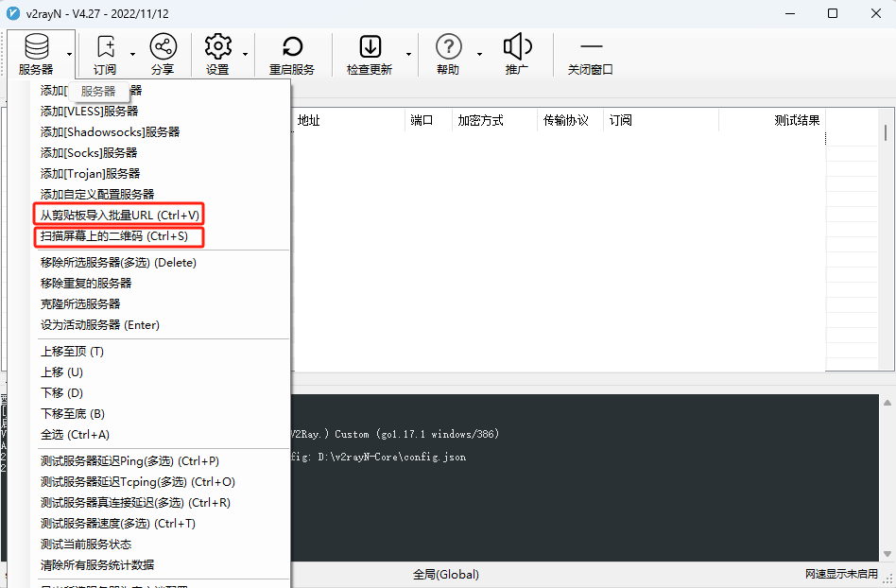Click the Share icon in toolbar
This screenshot has height=588, width=896.
tap(163, 47)
